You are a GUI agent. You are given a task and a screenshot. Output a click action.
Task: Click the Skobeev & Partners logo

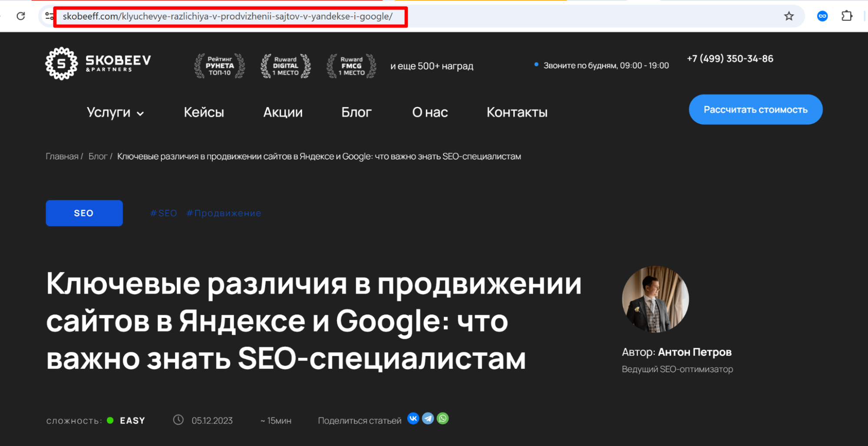(99, 64)
